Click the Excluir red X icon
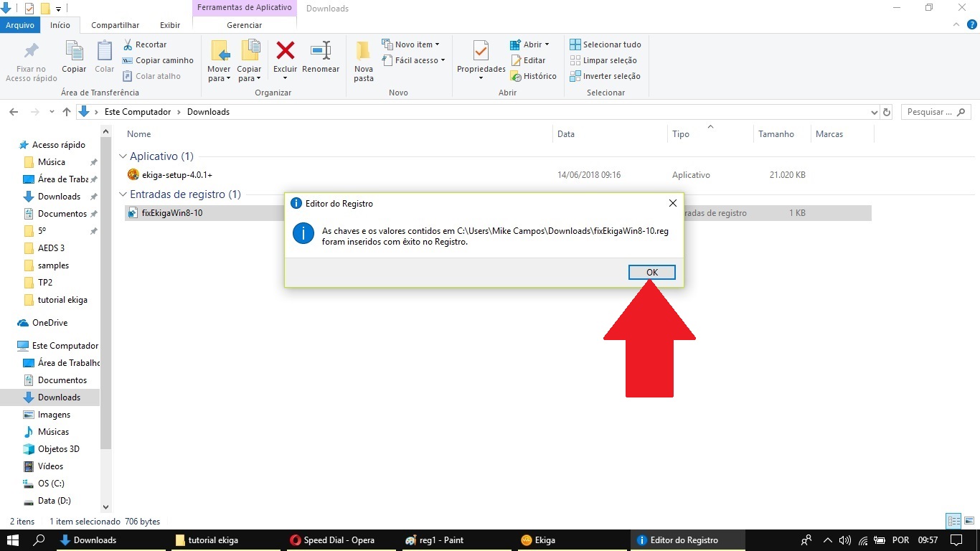Screen dimensions: 980x551 (x=286, y=52)
